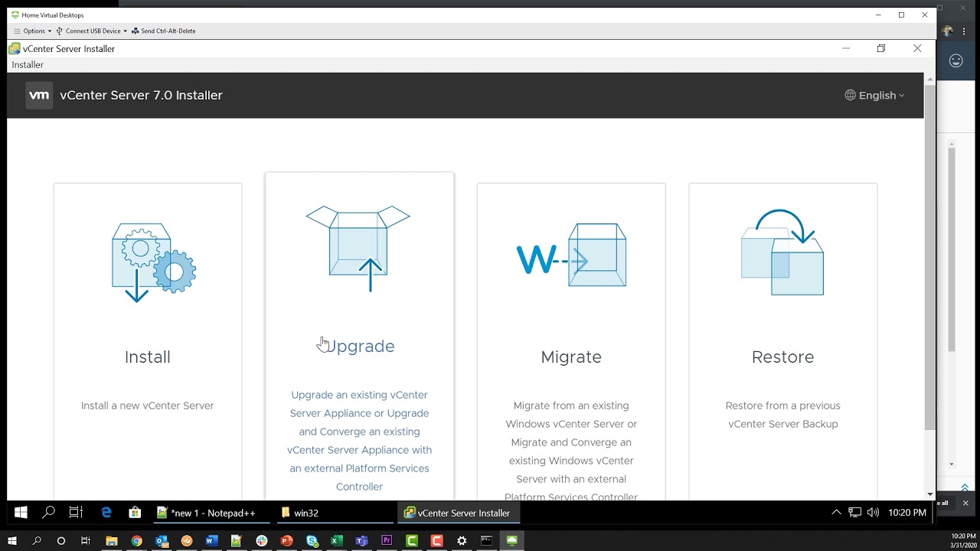Select the Upgrade heading

(359, 347)
